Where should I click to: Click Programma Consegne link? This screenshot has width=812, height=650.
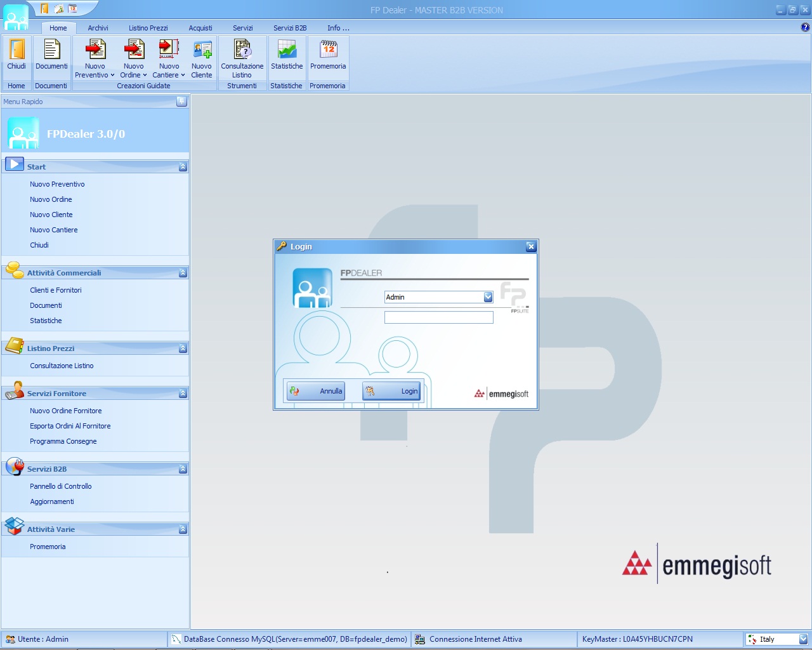pos(63,441)
